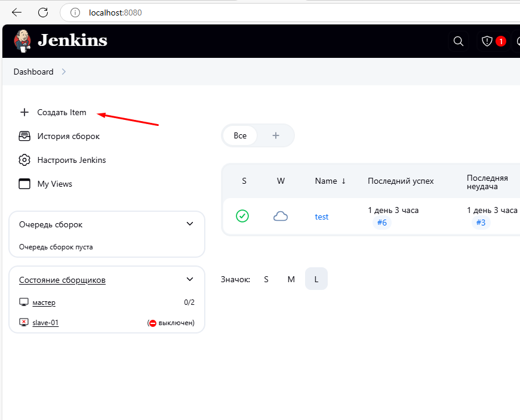Open security warnings shield icon
520x420 pixels.
488,41
